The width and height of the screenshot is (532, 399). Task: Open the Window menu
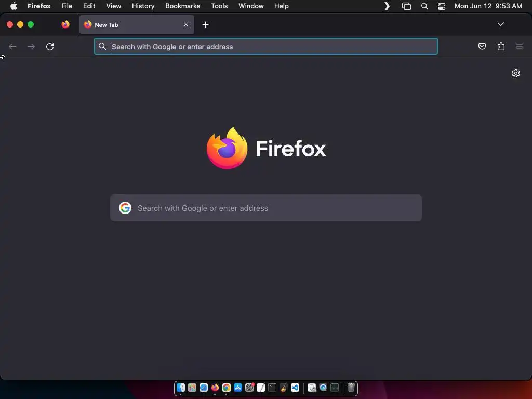(251, 6)
